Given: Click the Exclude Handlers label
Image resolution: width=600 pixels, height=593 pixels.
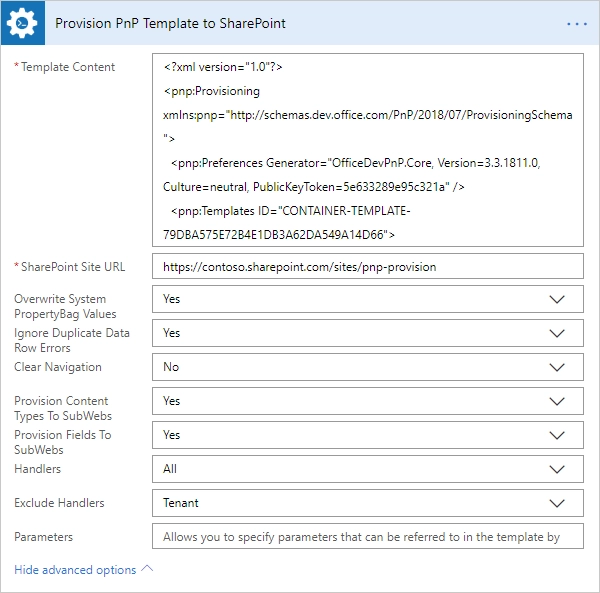Looking at the screenshot, I should 59,503.
